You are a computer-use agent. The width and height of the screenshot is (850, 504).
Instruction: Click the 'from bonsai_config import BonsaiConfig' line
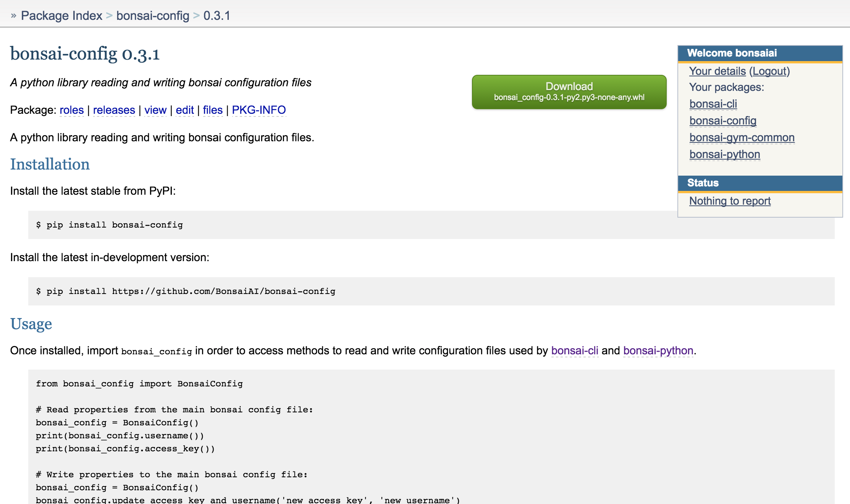click(x=139, y=384)
